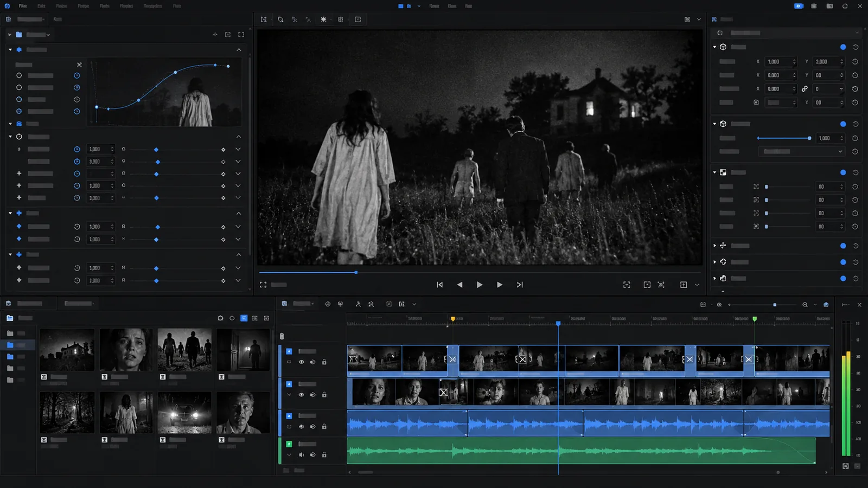Open chevron dropdown in timeline toolbar left group
The height and width of the screenshot is (488, 868).
pos(414,305)
